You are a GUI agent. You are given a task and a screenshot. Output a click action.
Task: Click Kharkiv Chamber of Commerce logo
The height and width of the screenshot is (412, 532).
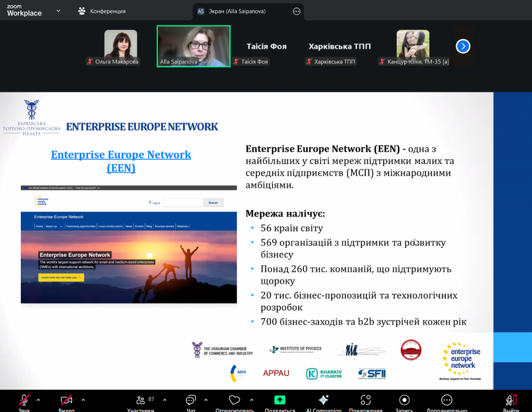coord(32,117)
